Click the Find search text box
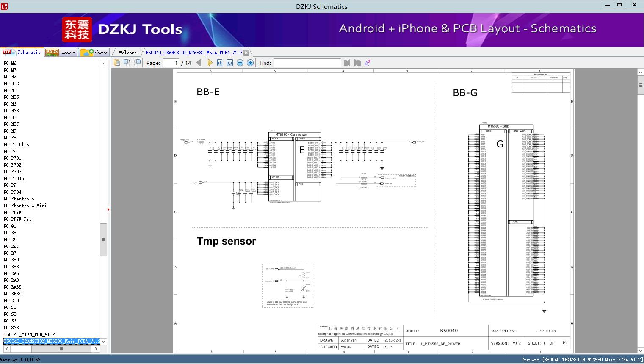 click(307, 63)
